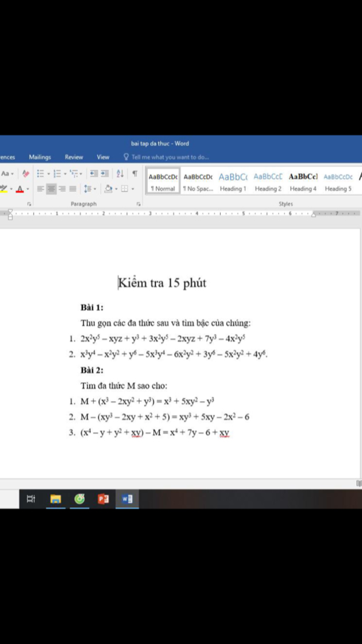Open the line spacing dropdown arrow

[x=95, y=189]
